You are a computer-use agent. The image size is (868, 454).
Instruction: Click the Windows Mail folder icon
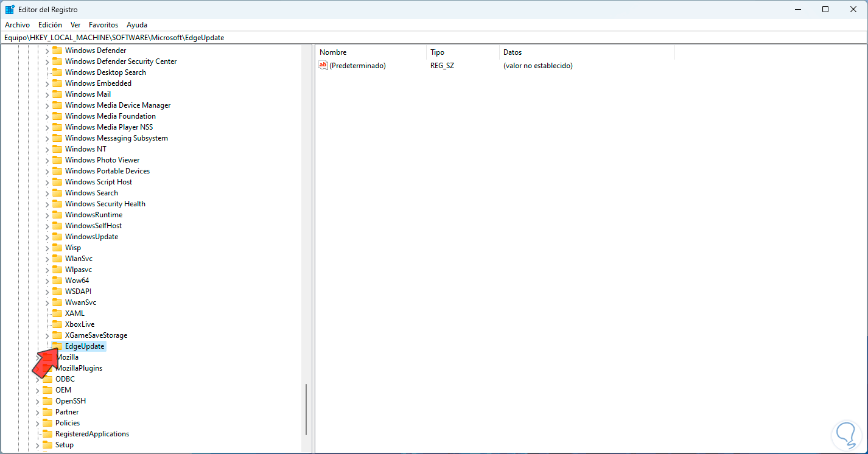pyautogui.click(x=57, y=94)
